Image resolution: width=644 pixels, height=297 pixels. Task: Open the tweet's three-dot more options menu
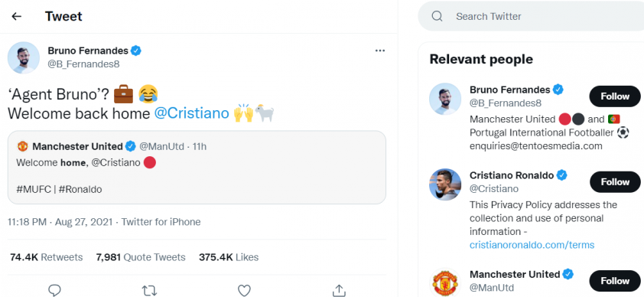(380, 51)
